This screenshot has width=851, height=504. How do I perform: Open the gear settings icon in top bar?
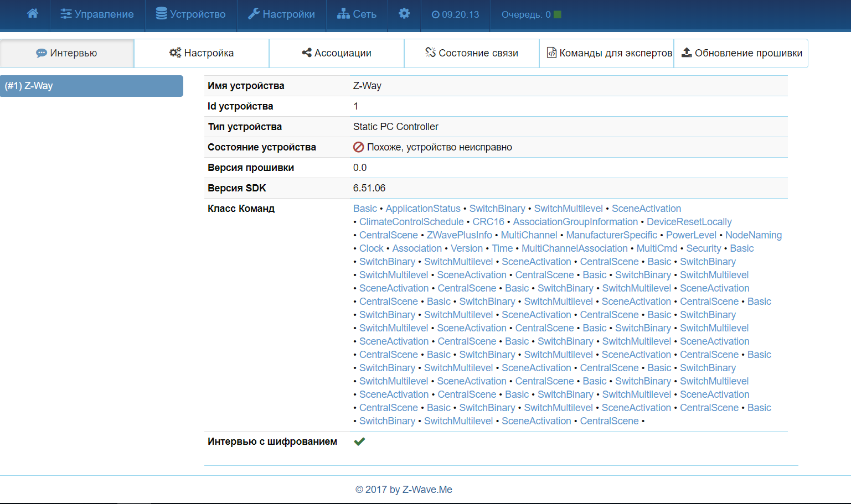[404, 13]
